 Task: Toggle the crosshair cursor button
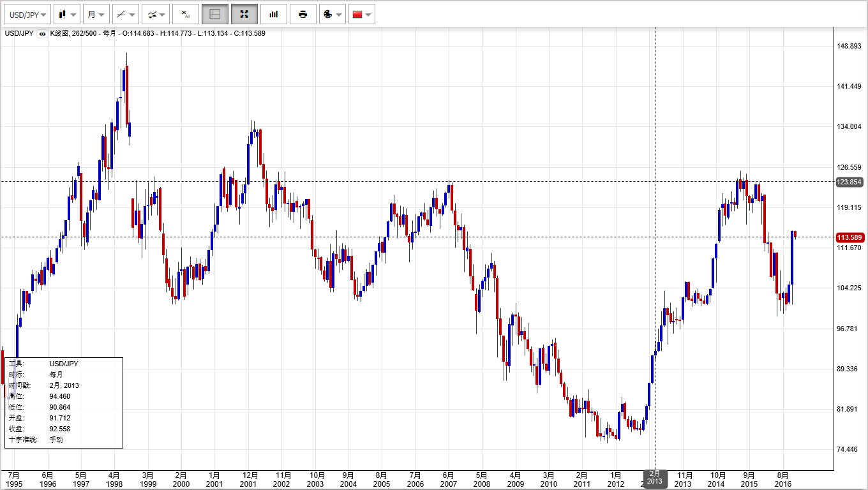click(215, 14)
